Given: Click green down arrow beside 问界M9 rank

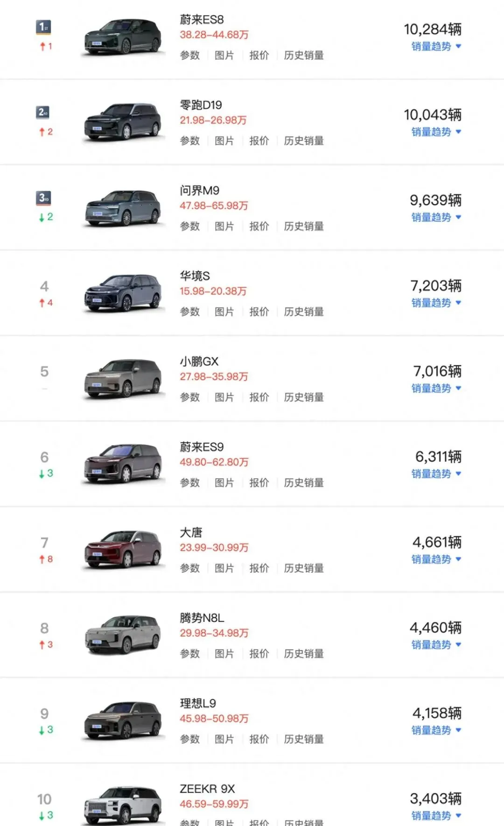Looking at the screenshot, I should point(42,217).
